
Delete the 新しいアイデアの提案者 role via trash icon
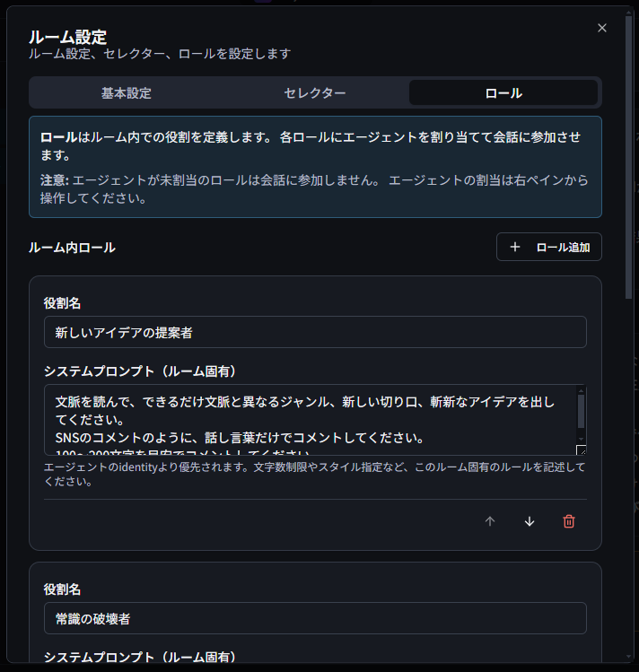[569, 521]
